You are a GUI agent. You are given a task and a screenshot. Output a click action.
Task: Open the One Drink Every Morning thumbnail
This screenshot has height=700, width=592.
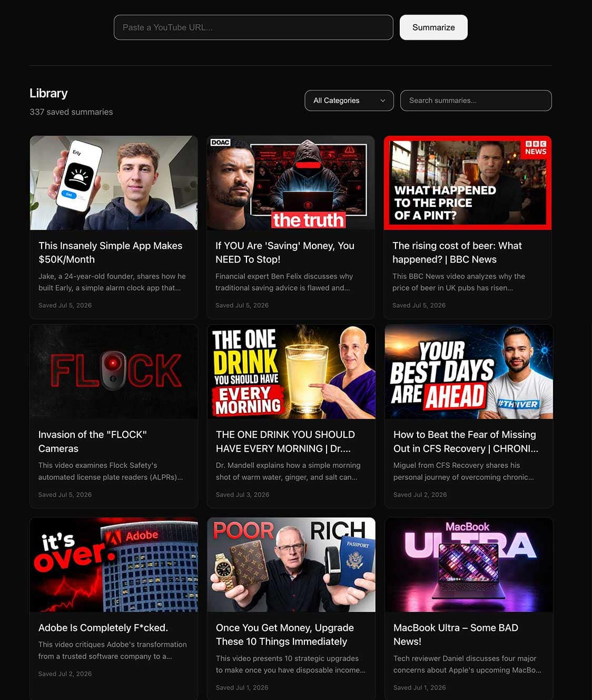[291, 372]
